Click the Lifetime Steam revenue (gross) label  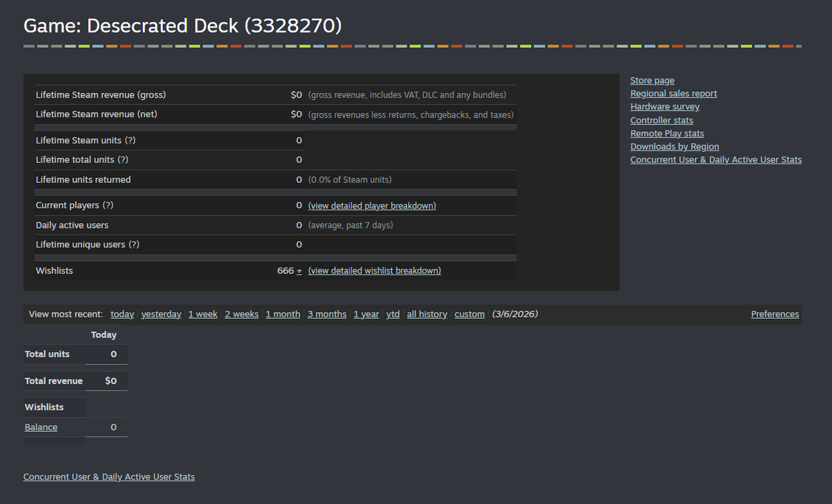pos(101,95)
